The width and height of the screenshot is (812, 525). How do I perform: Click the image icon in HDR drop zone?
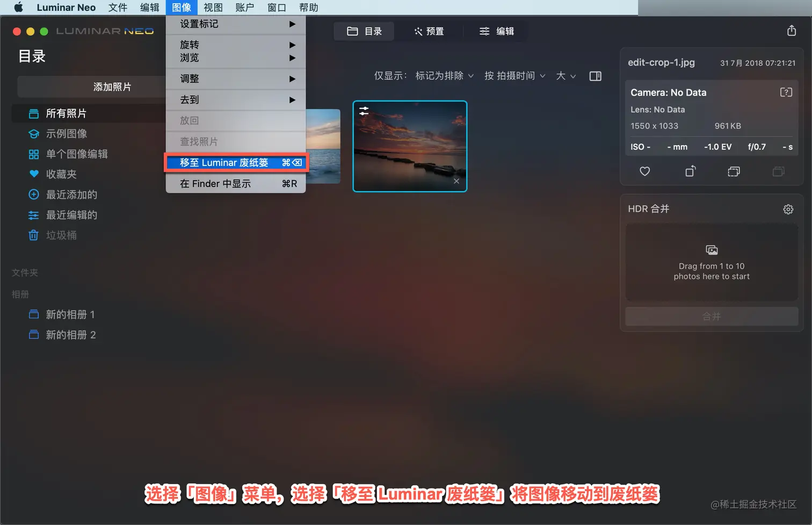click(712, 250)
